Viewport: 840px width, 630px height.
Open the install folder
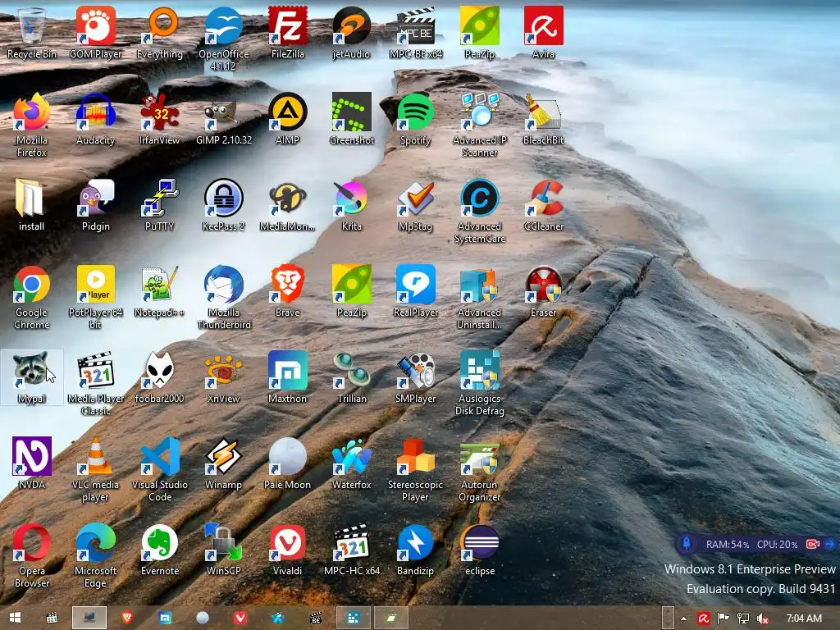pyautogui.click(x=32, y=205)
